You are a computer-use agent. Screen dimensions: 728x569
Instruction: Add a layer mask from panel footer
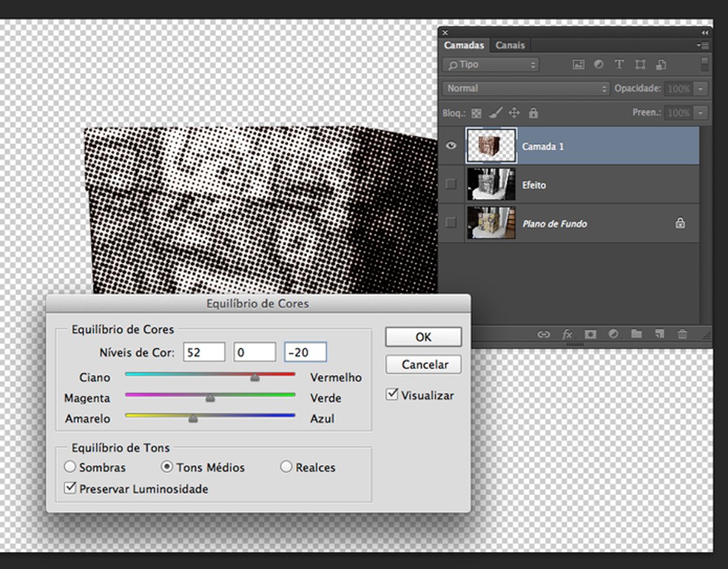(590, 334)
